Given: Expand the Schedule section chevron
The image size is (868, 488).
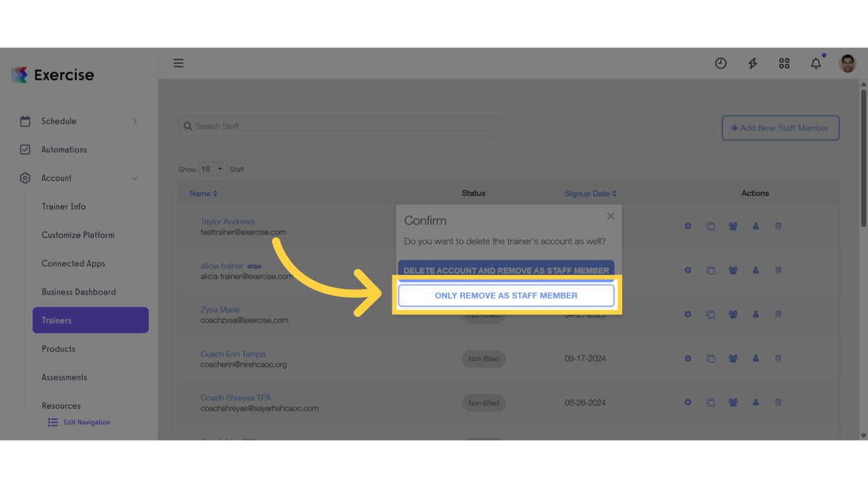Looking at the screenshot, I should click(134, 121).
